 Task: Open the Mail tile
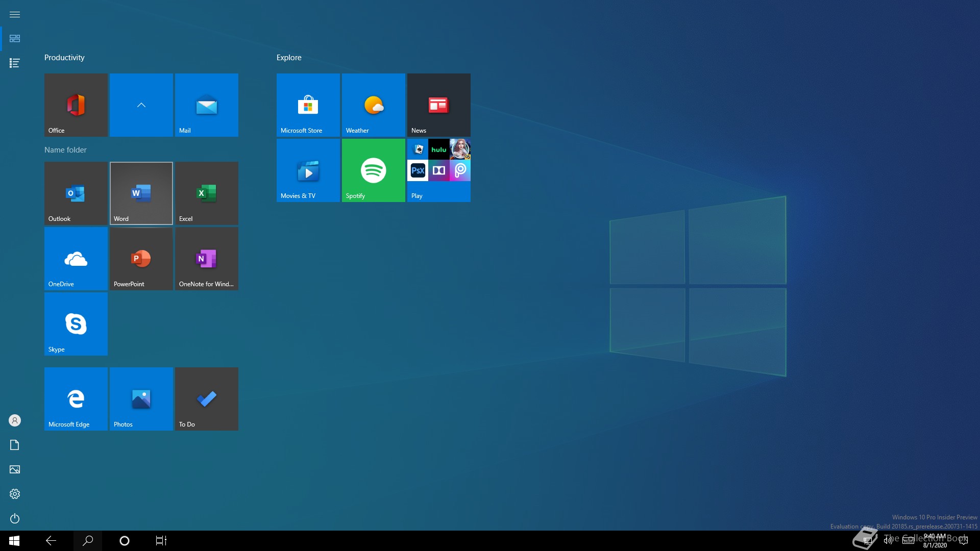[x=206, y=105]
